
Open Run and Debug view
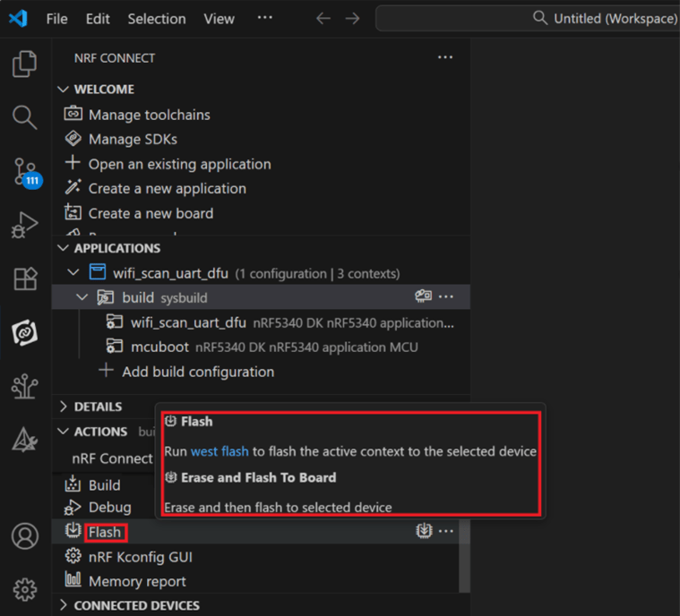point(25,225)
